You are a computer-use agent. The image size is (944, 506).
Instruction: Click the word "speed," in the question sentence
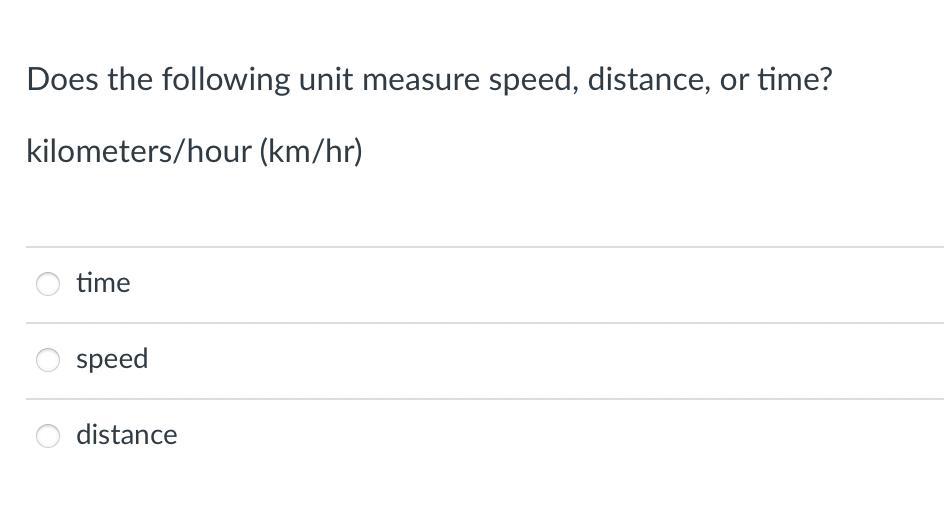pyautogui.click(x=534, y=80)
